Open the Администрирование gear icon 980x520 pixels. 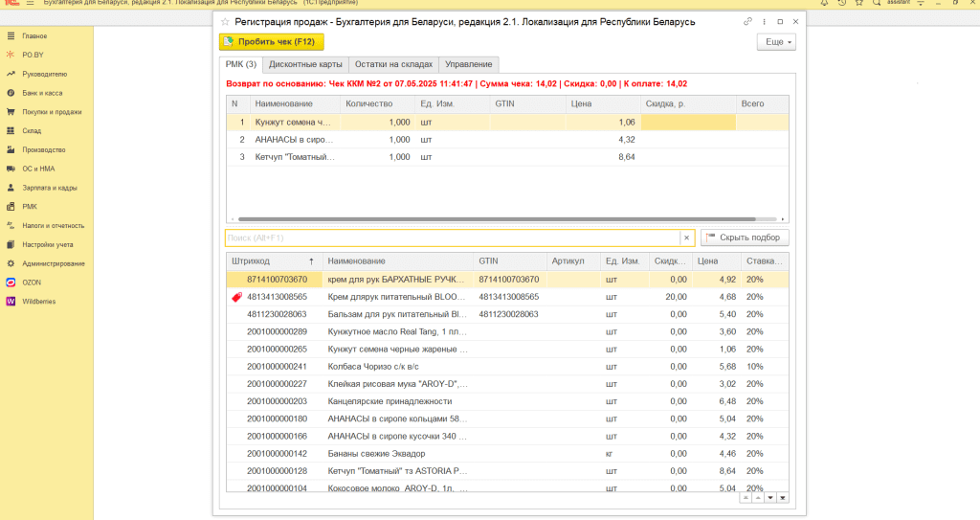pos(11,263)
